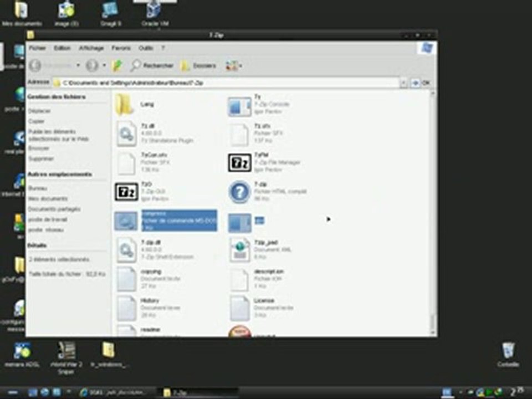The width and height of the screenshot is (532, 399).
Task: Click the Supprimer link in the task pane
Action: (41, 158)
